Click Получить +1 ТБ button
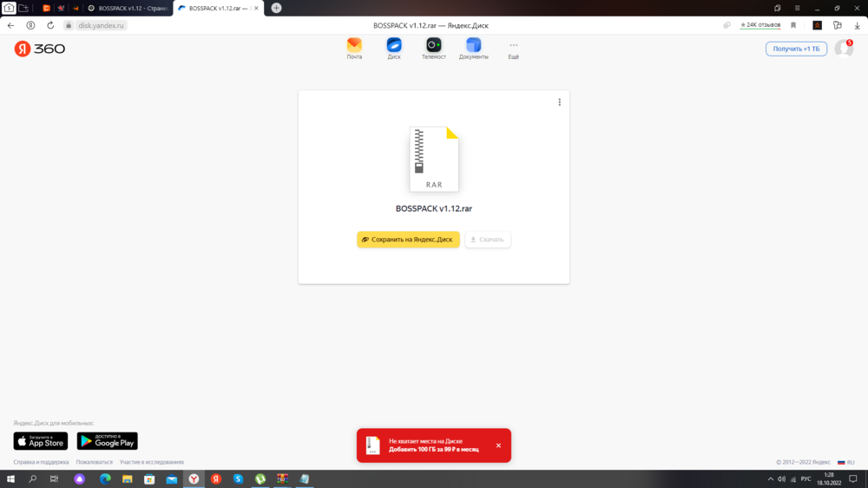 796,49
